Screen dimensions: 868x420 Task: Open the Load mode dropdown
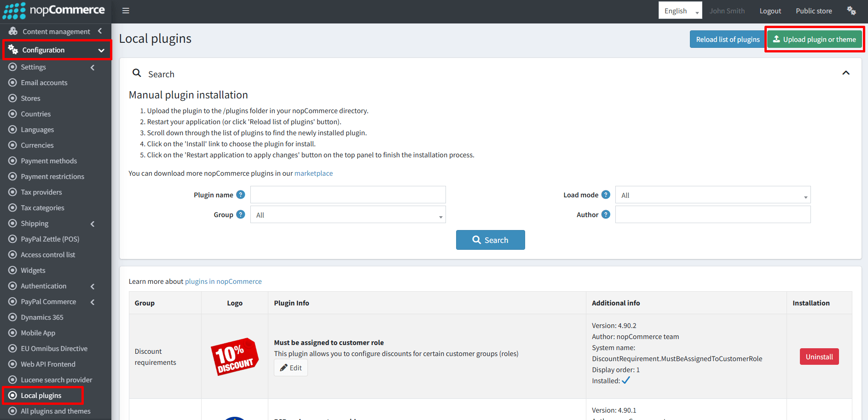713,195
